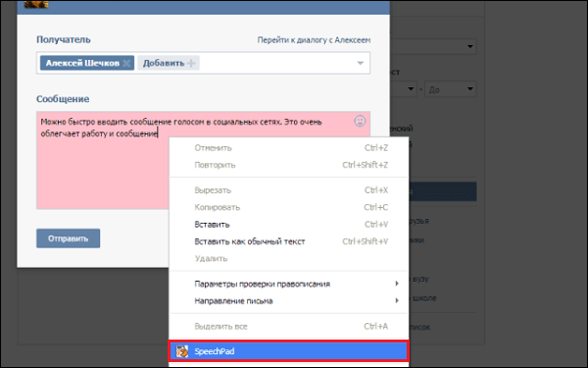The width and height of the screenshot is (588, 368).
Task: Expand Направление письма submenu arrow
Action: pyautogui.click(x=397, y=300)
